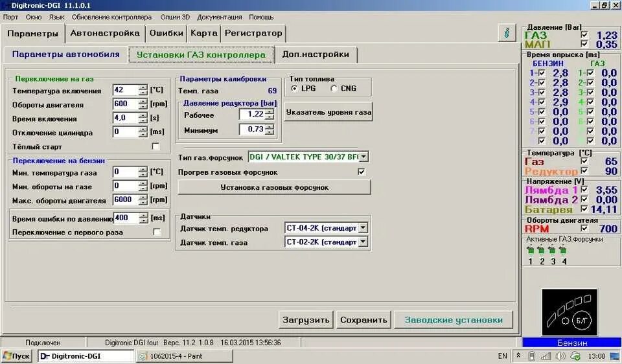Toggle Переключение с первого раза checkbox

click(x=157, y=232)
